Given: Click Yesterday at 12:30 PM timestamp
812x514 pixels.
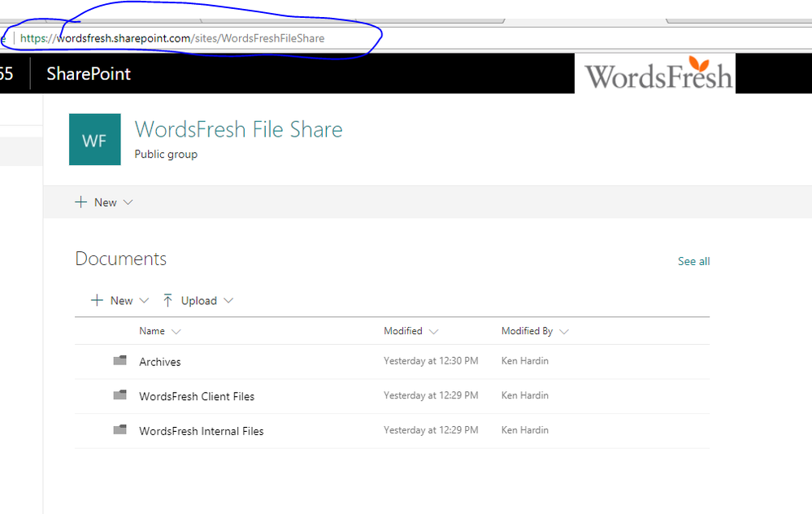Looking at the screenshot, I should pyautogui.click(x=431, y=360).
